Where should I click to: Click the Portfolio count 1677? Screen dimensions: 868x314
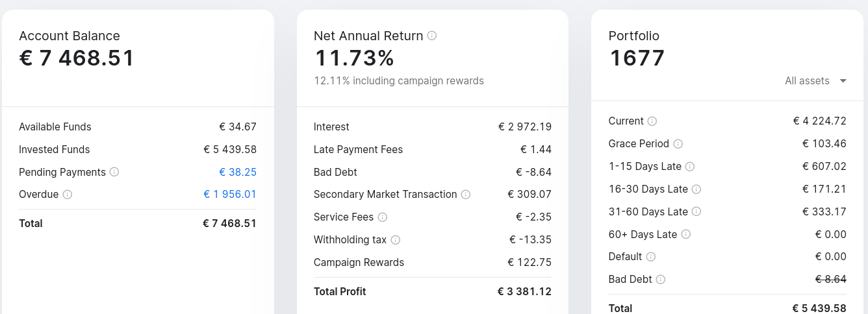click(x=637, y=58)
